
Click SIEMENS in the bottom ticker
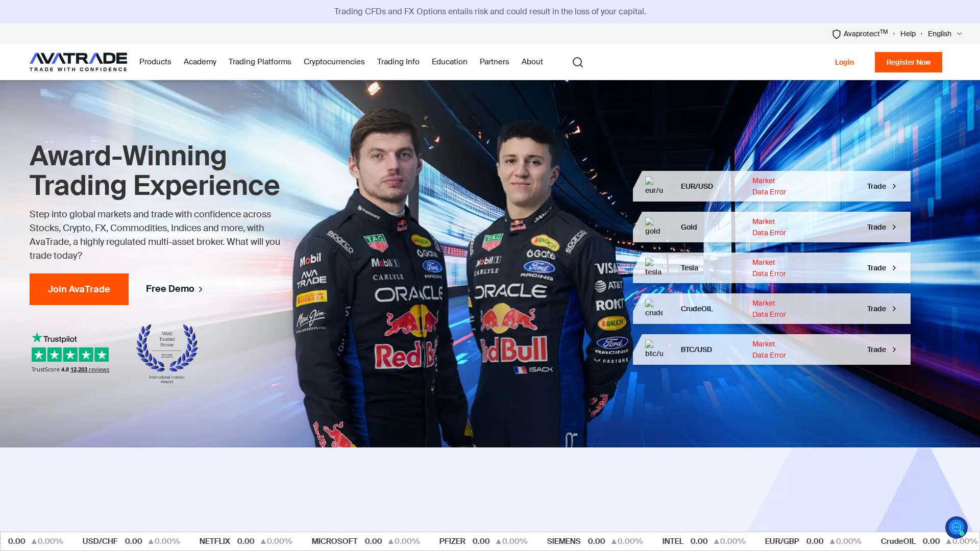(x=563, y=541)
